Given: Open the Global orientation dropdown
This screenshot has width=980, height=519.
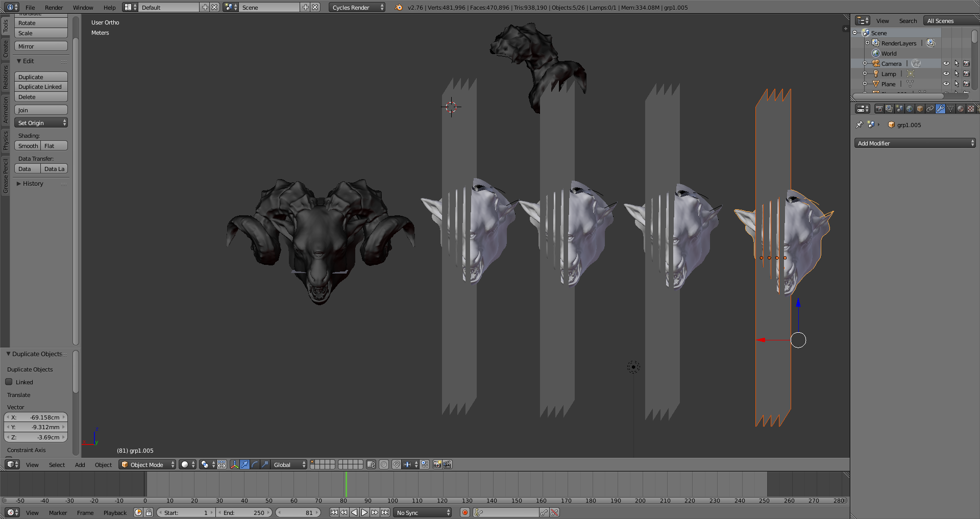Looking at the screenshot, I should [289, 464].
